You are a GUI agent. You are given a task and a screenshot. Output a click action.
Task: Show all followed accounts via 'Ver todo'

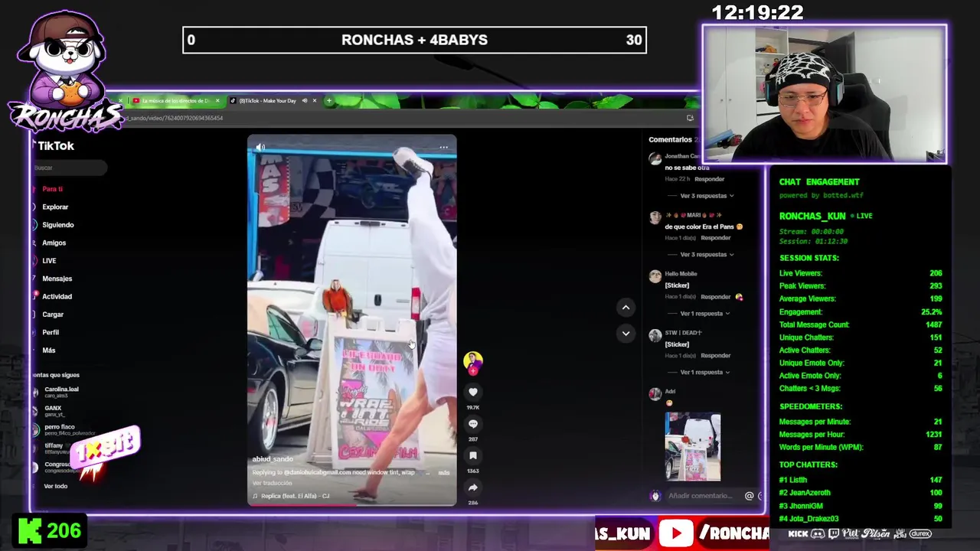(56, 486)
